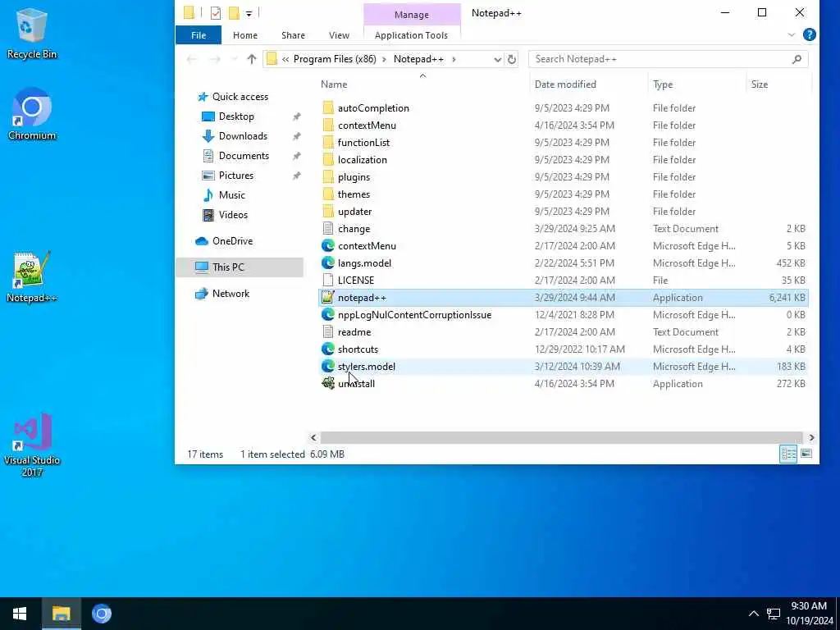Click the Edge icon beside langs.model
This screenshot has height=630, width=840.
click(328, 263)
